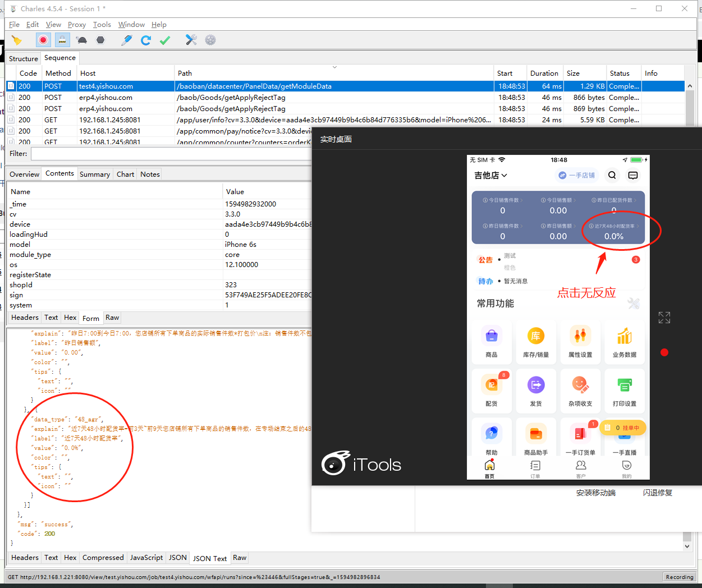Tap the chat message icon in phone
Image resolution: width=702 pixels, height=588 pixels.
click(633, 176)
